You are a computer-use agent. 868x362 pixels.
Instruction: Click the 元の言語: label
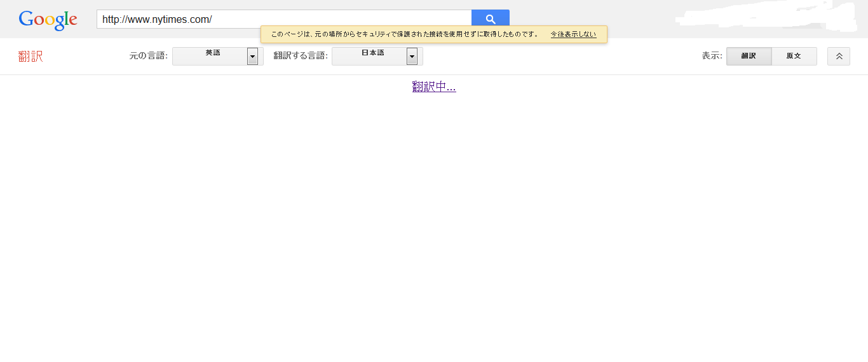(149, 56)
